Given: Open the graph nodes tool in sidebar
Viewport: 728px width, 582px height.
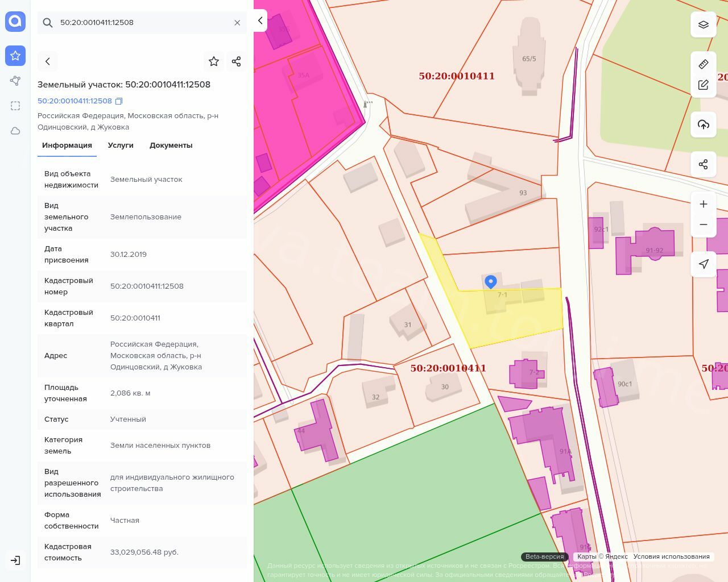Looking at the screenshot, I should click(15, 81).
